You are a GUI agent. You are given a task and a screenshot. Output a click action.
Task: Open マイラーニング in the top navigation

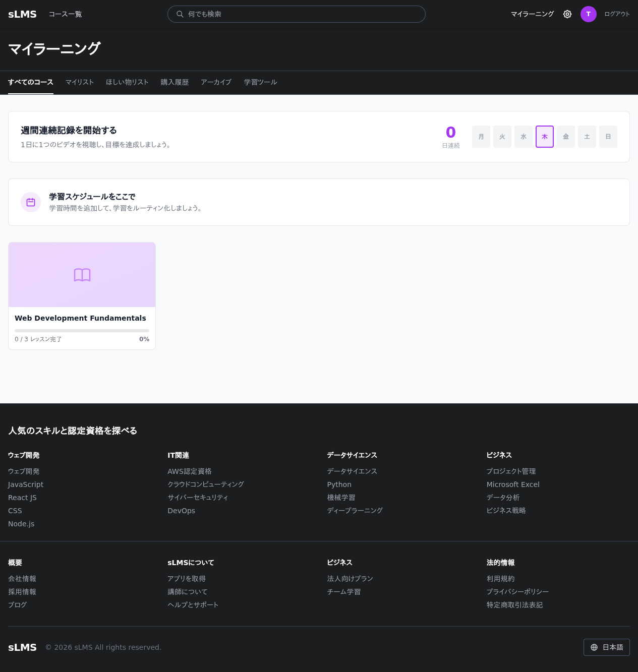click(x=532, y=14)
